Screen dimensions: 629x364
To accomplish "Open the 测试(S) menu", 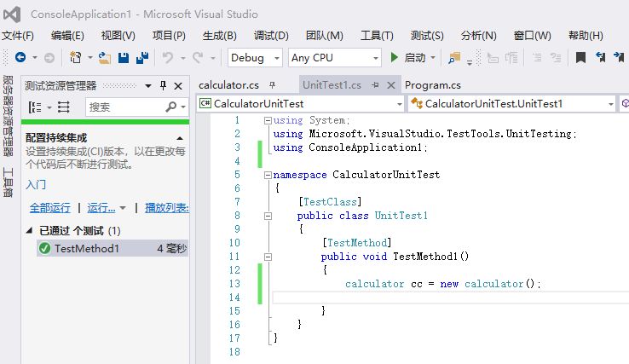I will click(x=427, y=36).
